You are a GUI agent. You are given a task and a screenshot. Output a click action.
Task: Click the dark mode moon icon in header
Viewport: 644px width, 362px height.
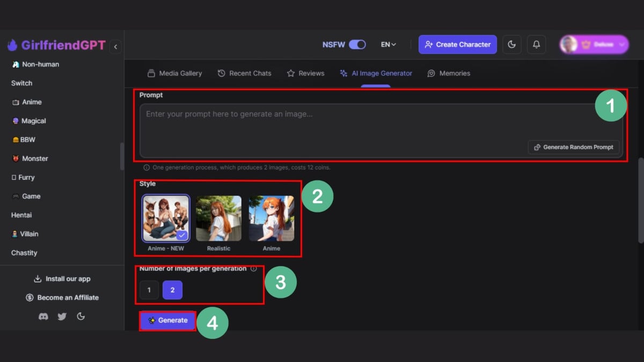coord(512,45)
